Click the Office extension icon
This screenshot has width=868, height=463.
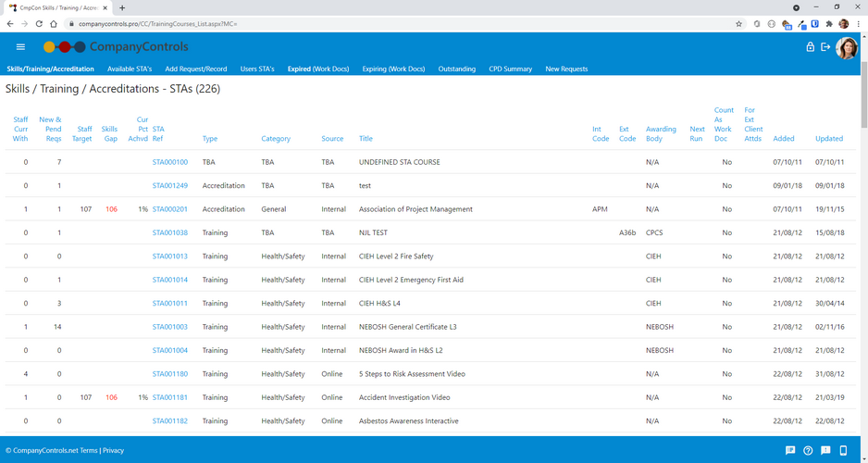coord(757,24)
